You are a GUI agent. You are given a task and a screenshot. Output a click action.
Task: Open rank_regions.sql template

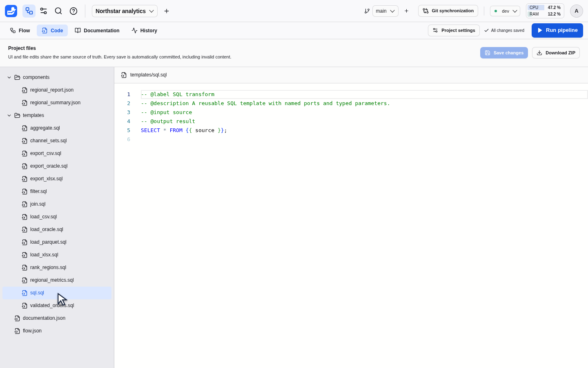57,267
